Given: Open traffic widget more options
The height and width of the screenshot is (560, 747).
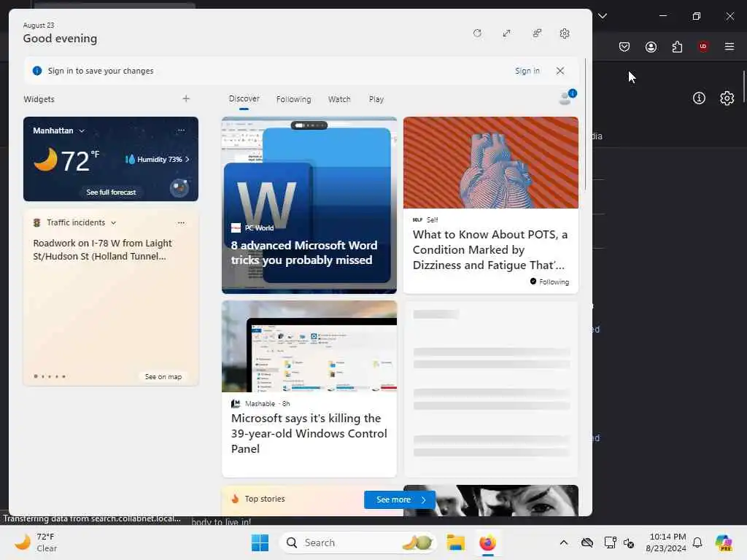Looking at the screenshot, I should 181,222.
